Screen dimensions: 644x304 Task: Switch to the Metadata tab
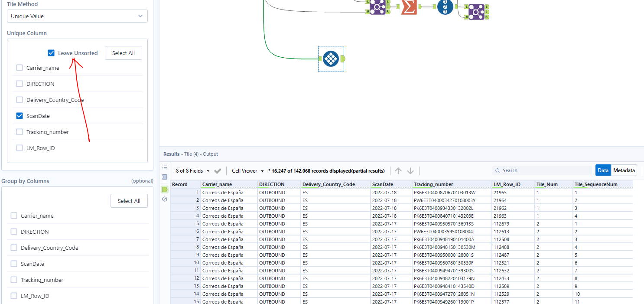[624, 170]
